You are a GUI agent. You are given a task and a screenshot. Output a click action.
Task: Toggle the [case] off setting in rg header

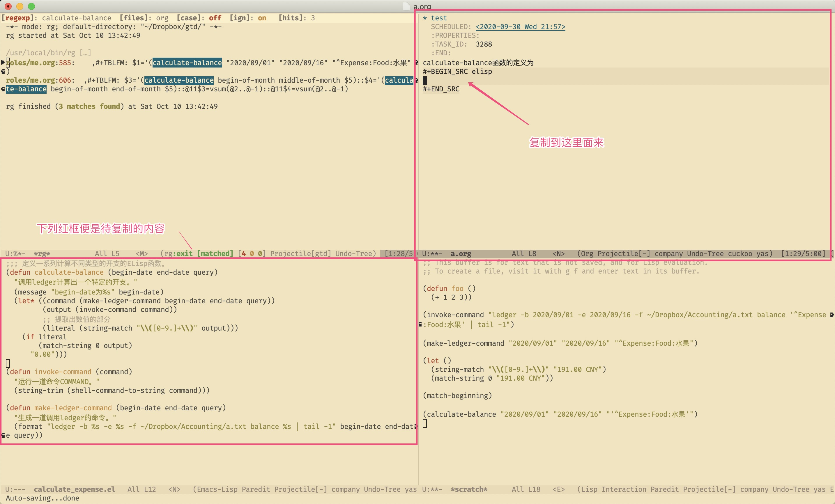[x=215, y=18]
